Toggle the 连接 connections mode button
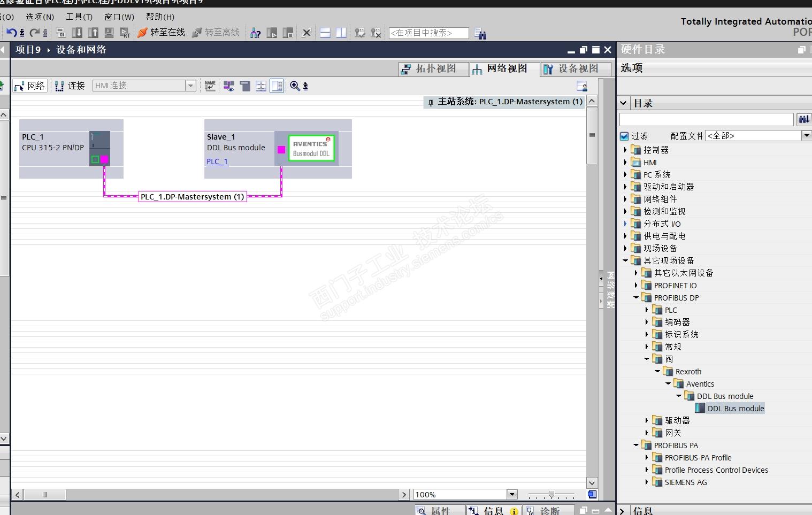The width and height of the screenshot is (812, 515). [70, 86]
